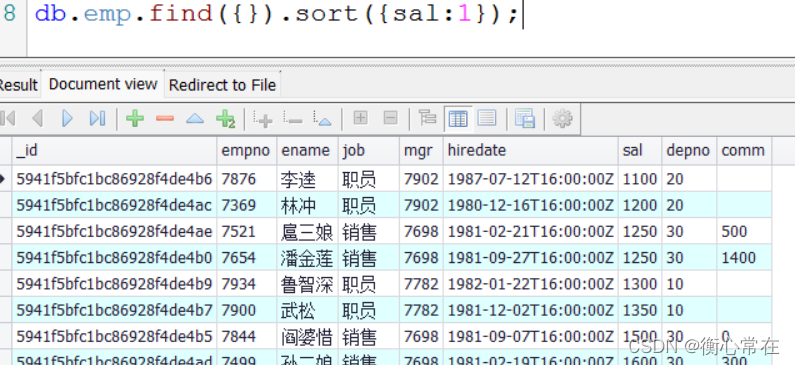Click empno cell 7934
This screenshot has width=795, height=365.
[246, 284]
